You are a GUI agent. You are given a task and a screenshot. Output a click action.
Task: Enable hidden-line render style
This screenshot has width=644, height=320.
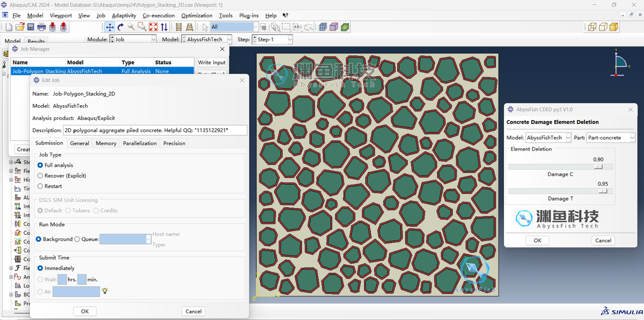coord(603,27)
